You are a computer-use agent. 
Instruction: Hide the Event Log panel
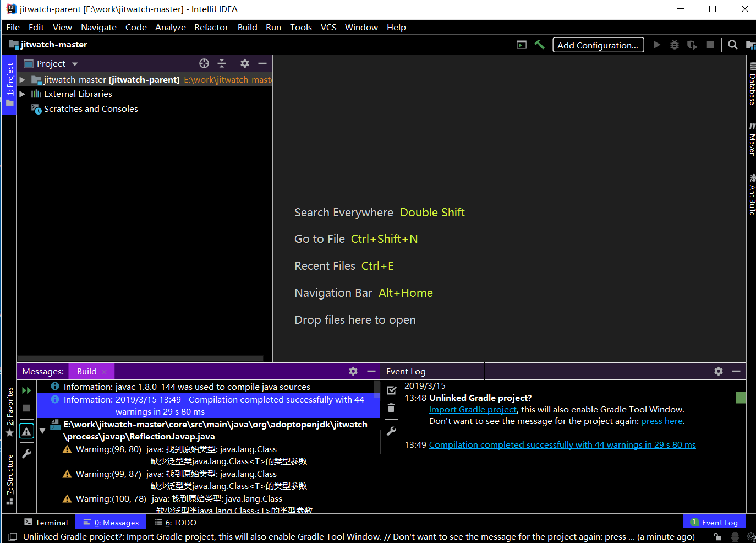[x=736, y=371]
